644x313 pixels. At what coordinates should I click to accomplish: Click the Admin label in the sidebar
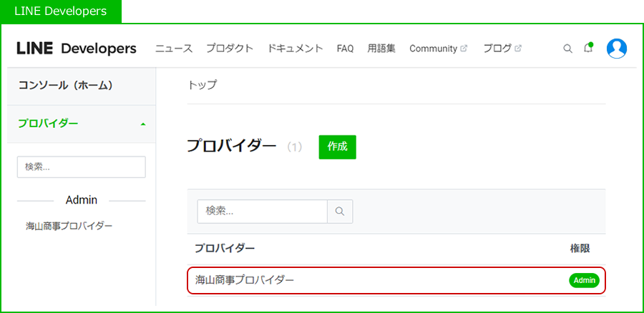click(x=82, y=200)
